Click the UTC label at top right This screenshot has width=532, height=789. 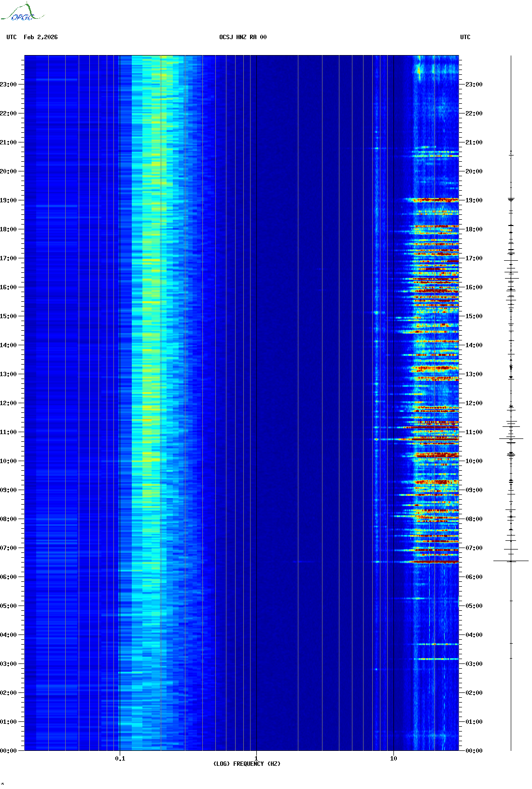tap(465, 37)
